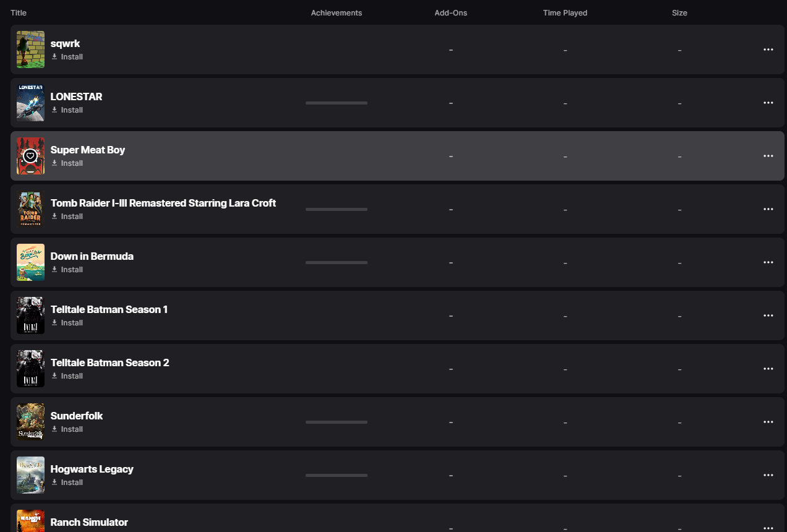The image size is (787, 532).
Task: Open the Telltale Batman Season 2 cover thumbnail
Action: point(30,369)
